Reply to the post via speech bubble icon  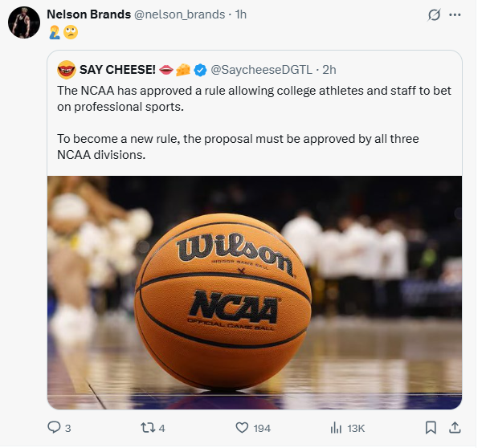pyautogui.click(x=55, y=427)
